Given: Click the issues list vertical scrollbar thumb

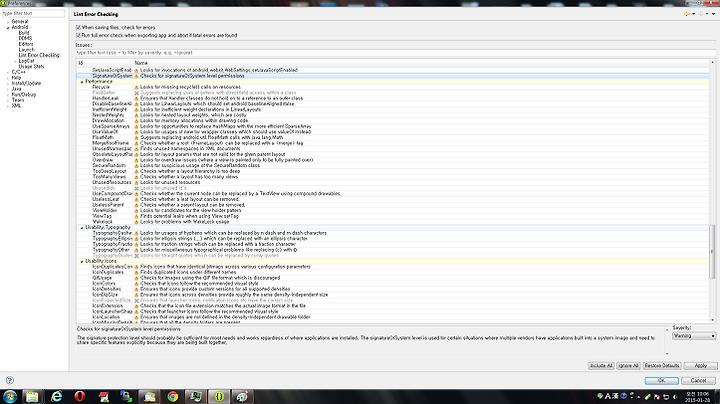Looking at the screenshot, I should [x=712, y=251].
